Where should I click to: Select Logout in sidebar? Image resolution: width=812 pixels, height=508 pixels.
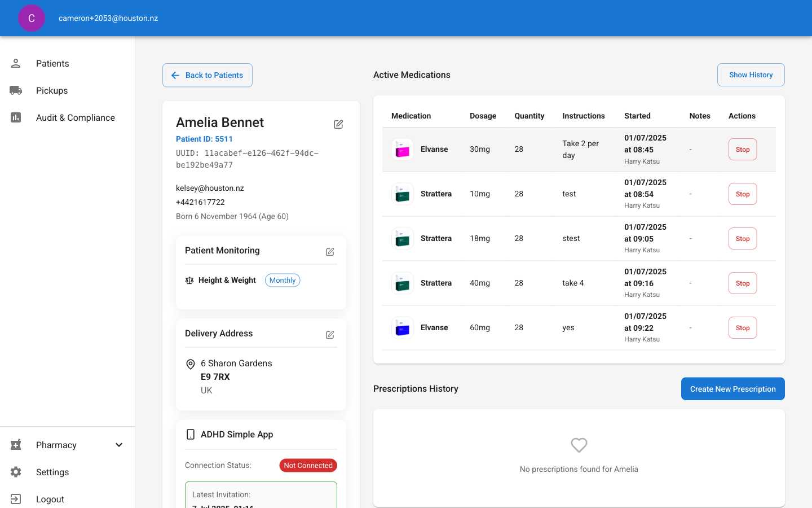[68, 499]
